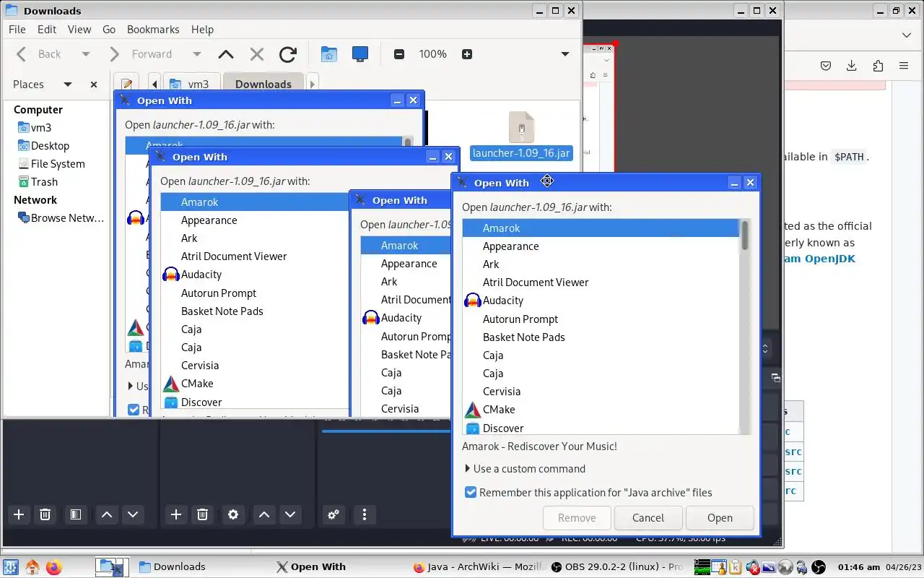Select Audacity in the front Open With list
The height and width of the screenshot is (578, 924).
point(601,301)
